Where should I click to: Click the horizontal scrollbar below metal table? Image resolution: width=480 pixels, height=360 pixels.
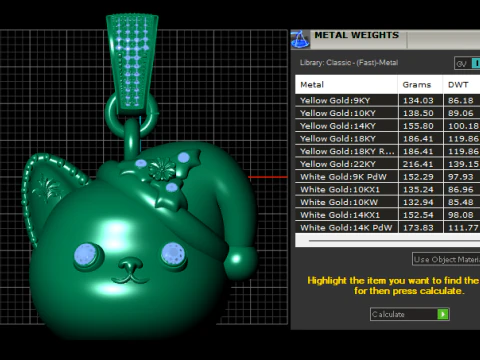[393, 240]
